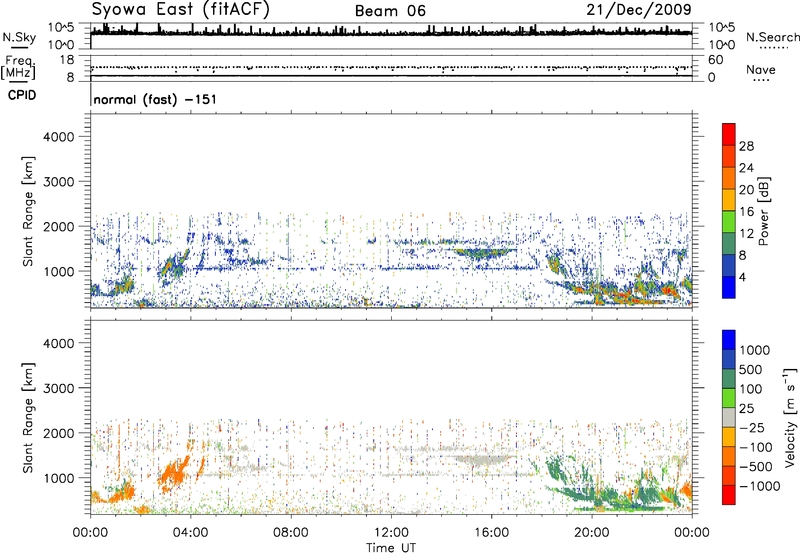Click the '4000' tick in the power panel
Viewport: 800px width, 554px height.
coord(59,137)
